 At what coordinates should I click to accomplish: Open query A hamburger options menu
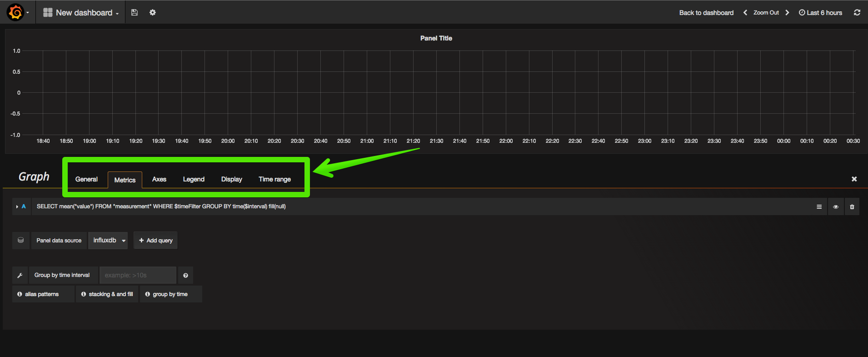pyautogui.click(x=819, y=207)
